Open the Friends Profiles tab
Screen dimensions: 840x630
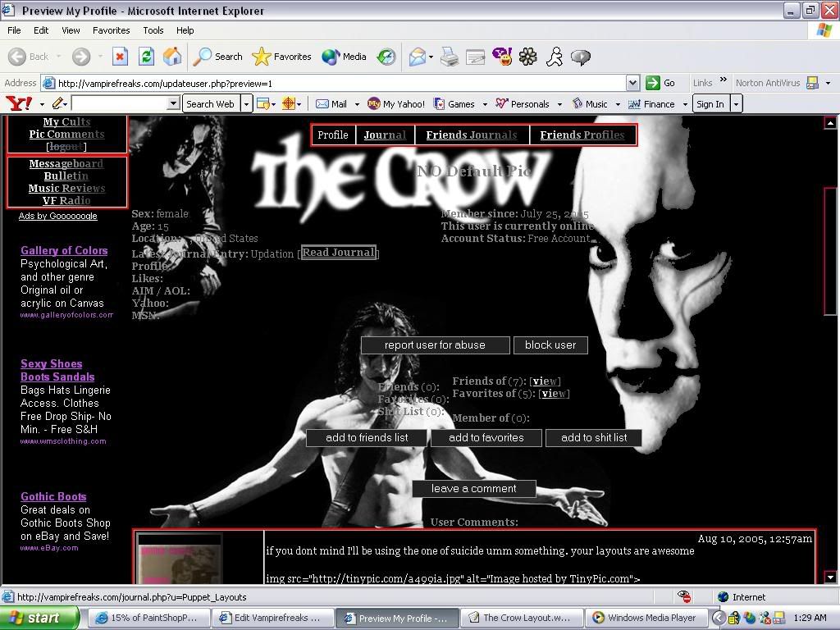[582, 135]
